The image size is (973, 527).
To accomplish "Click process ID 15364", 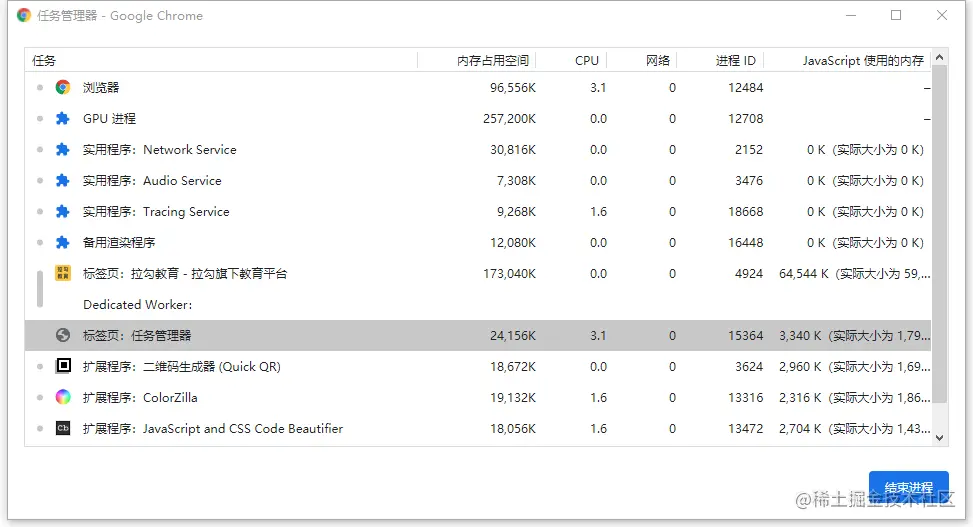I will [745, 336].
